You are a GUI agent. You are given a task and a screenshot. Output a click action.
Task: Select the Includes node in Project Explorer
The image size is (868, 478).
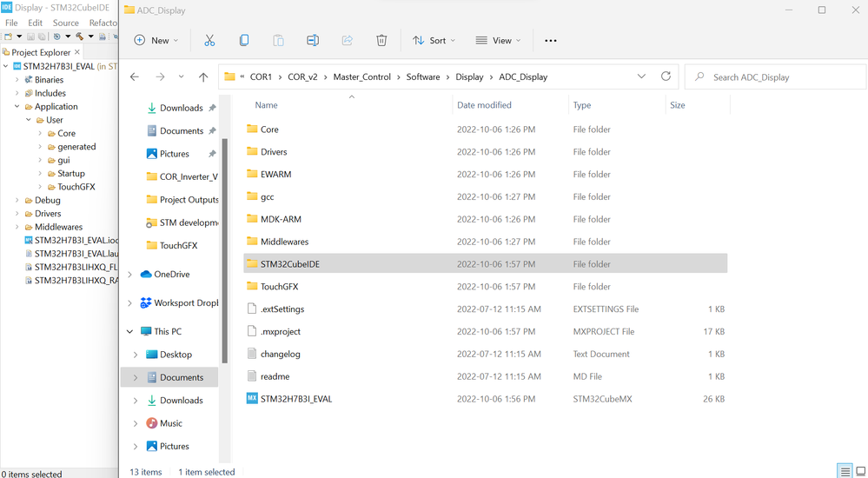[x=45, y=93]
